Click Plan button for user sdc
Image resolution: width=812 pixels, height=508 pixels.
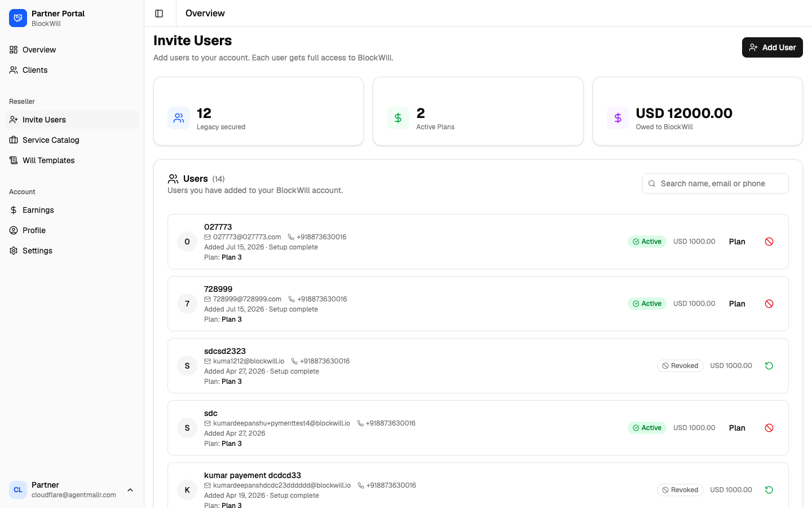click(x=737, y=428)
